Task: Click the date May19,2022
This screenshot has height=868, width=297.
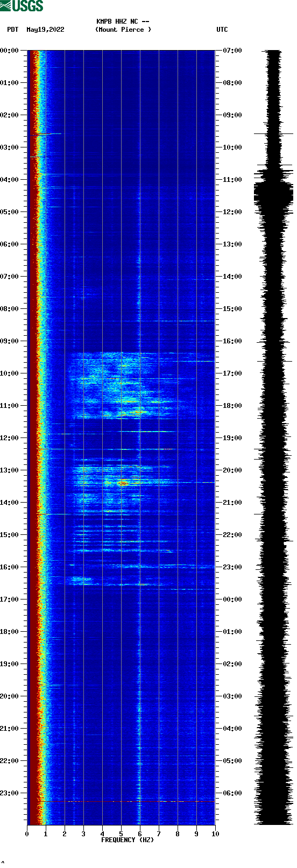Action: (x=45, y=30)
